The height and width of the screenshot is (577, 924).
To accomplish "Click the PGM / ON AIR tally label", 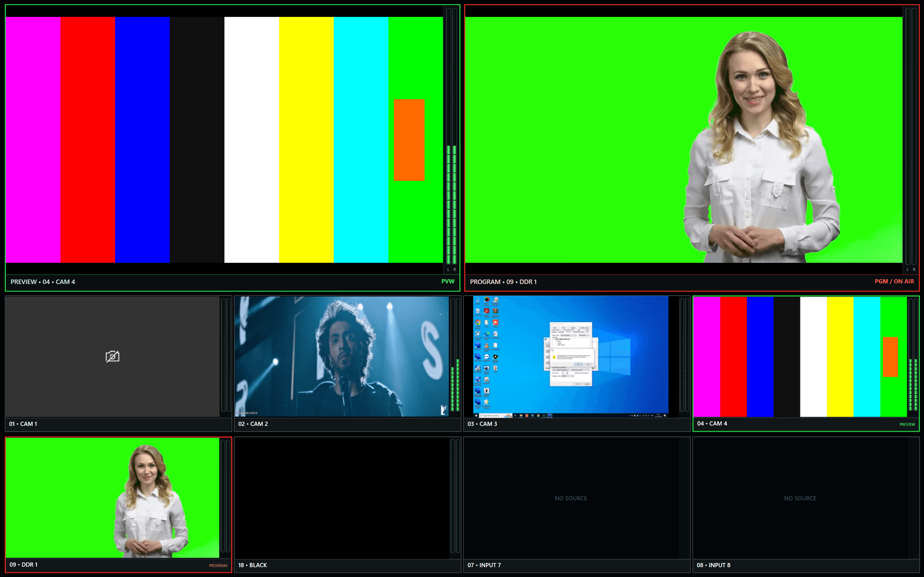I will pos(894,282).
